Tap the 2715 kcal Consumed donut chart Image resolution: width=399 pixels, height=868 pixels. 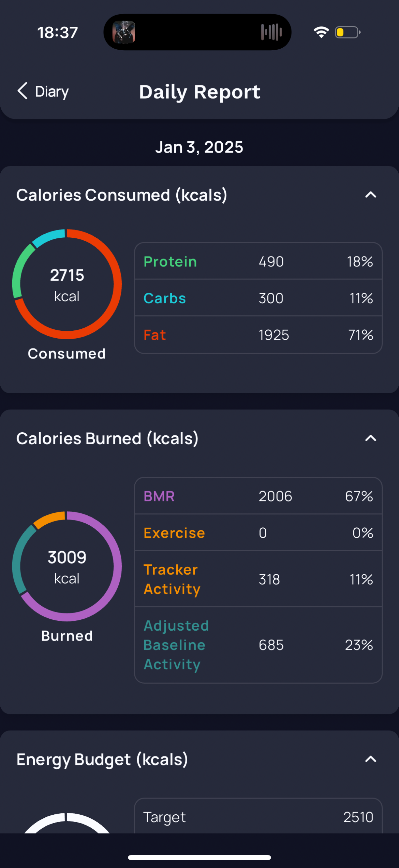click(x=67, y=284)
